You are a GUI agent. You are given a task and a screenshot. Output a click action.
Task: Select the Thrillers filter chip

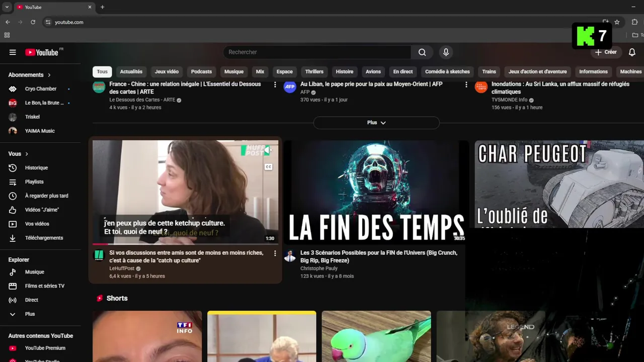tap(314, 71)
